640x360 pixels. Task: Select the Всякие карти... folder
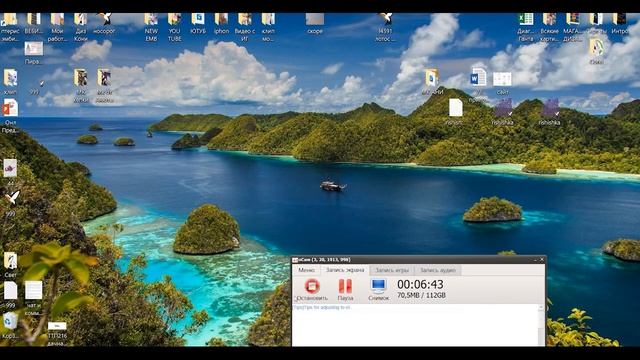point(549,27)
